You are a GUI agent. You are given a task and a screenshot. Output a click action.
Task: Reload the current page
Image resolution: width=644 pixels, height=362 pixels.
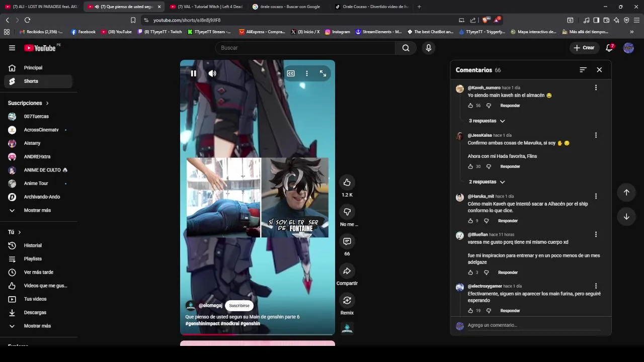coord(27,20)
